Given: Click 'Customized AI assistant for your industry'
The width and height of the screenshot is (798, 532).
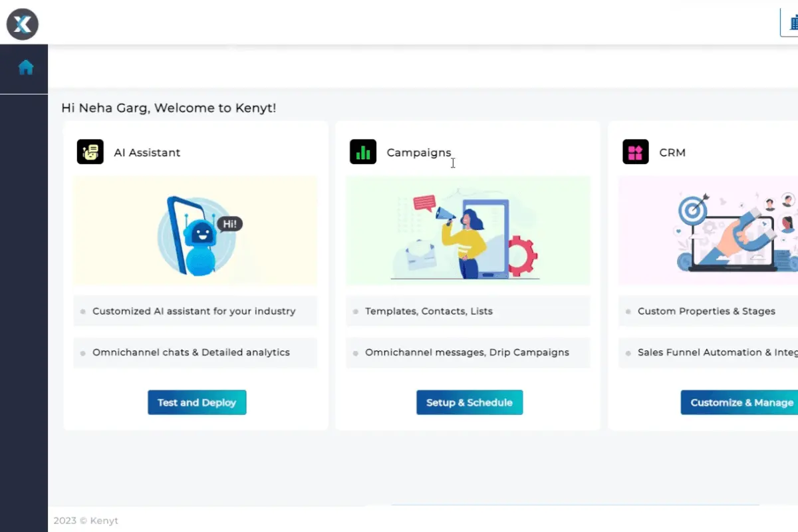Looking at the screenshot, I should pos(194,311).
